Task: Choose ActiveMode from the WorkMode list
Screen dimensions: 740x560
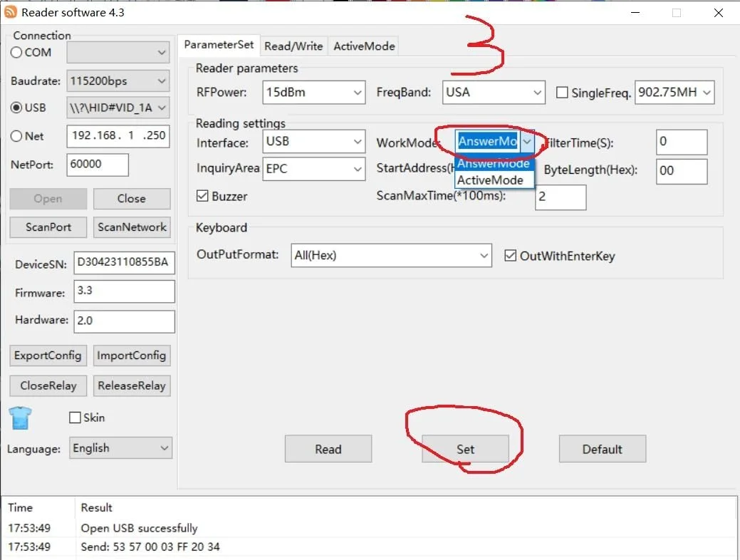Action: 490,180
